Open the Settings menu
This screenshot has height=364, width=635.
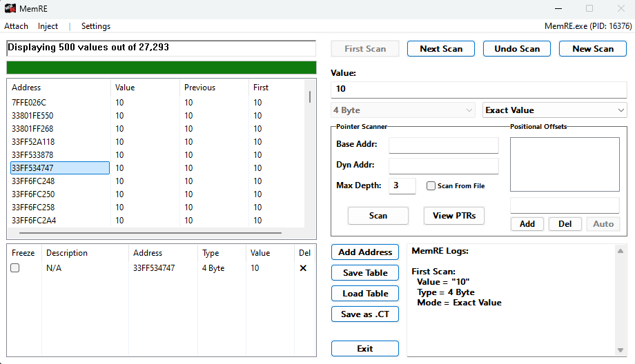[96, 26]
